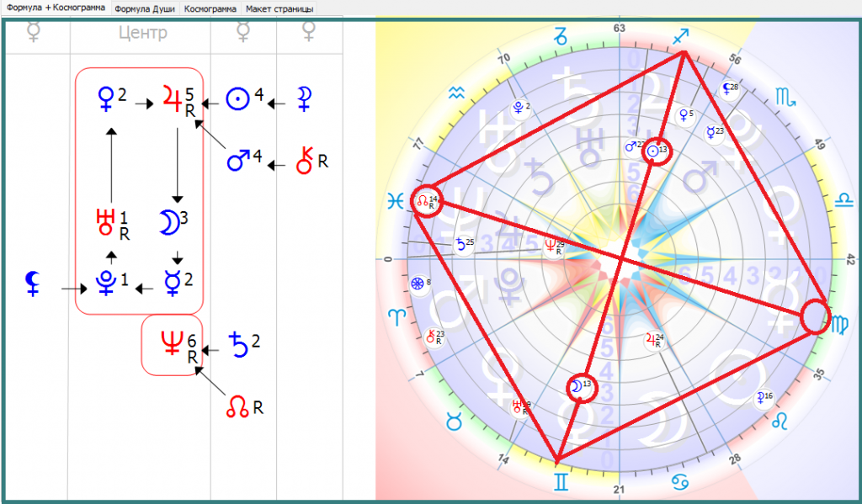Image resolution: width=862 pixels, height=504 pixels.
Task: Click the empty red circle marker near Virgo
Action: point(815,317)
